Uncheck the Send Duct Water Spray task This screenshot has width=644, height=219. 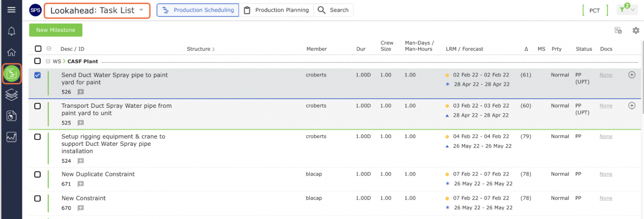point(37,75)
